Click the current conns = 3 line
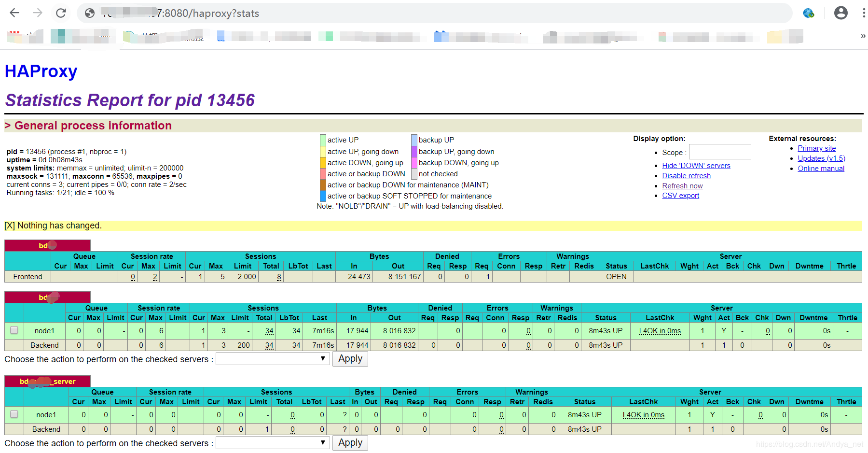This screenshot has width=868, height=453. pyautogui.click(x=96, y=184)
